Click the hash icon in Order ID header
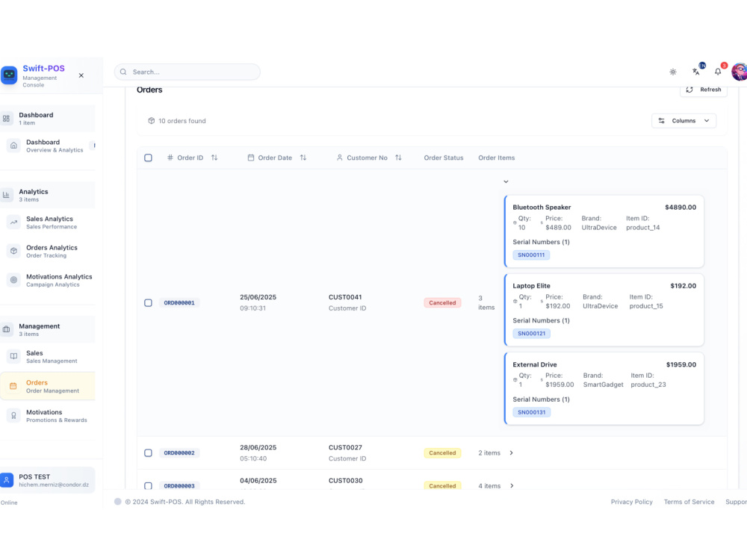 (170, 158)
